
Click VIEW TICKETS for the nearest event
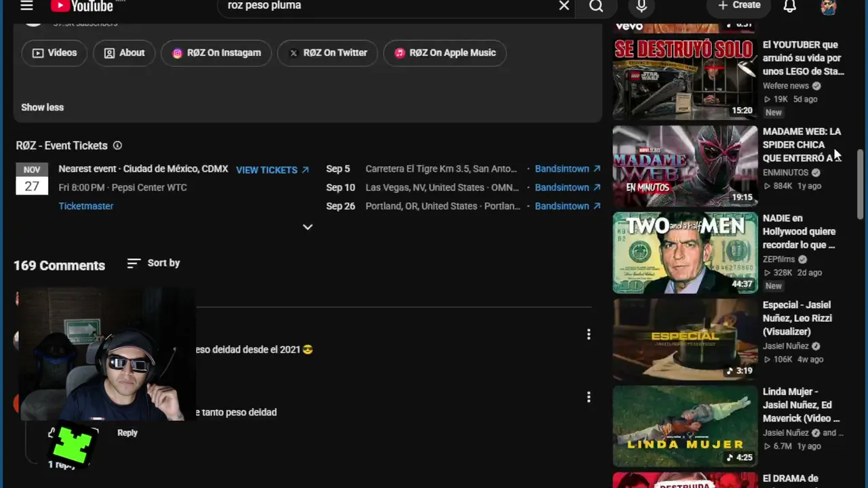pyautogui.click(x=273, y=170)
